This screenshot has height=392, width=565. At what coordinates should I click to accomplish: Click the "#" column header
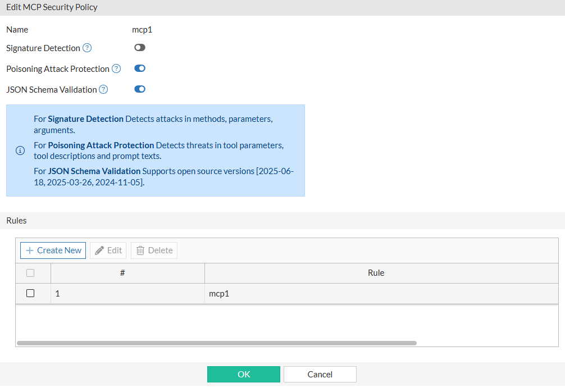click(122, 273)
